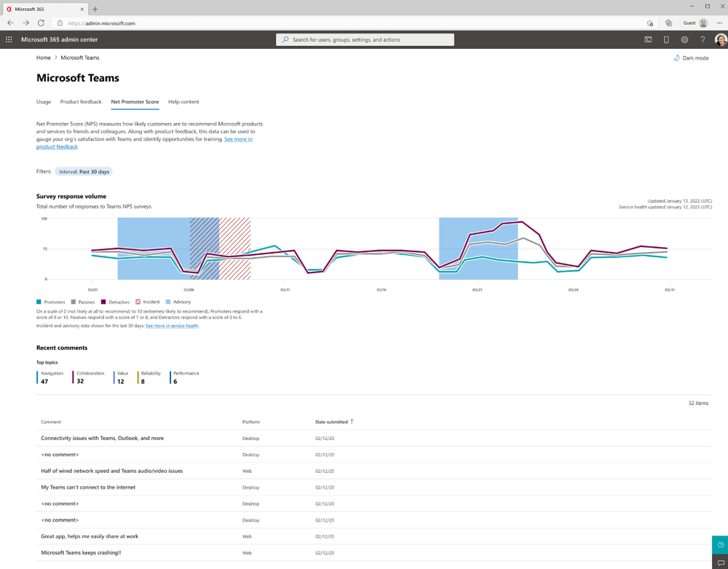Click the add to favorites star icon

pyautogui.click(x=649, y=23)
